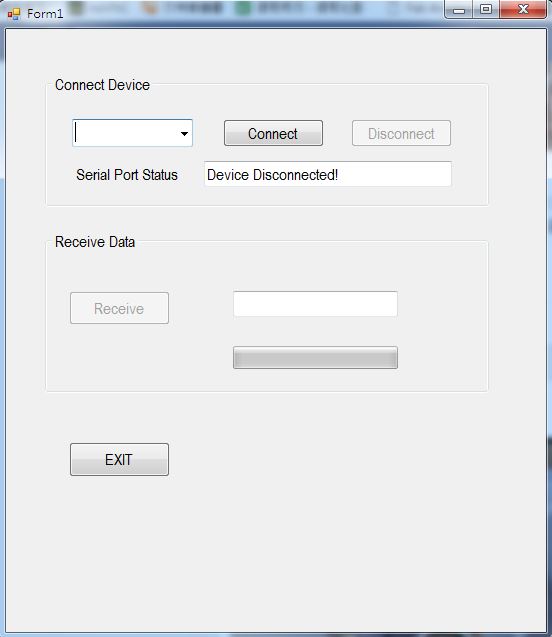Click the 'Serial Port Status' label
Screen dimensions: 552x637
(x=127, y=175)
